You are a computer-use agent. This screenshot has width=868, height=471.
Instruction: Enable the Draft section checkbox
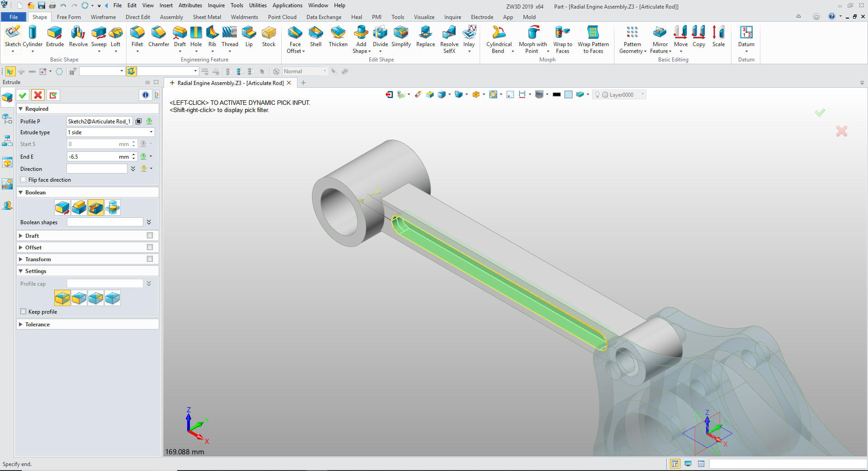click(x=150, y=235)
